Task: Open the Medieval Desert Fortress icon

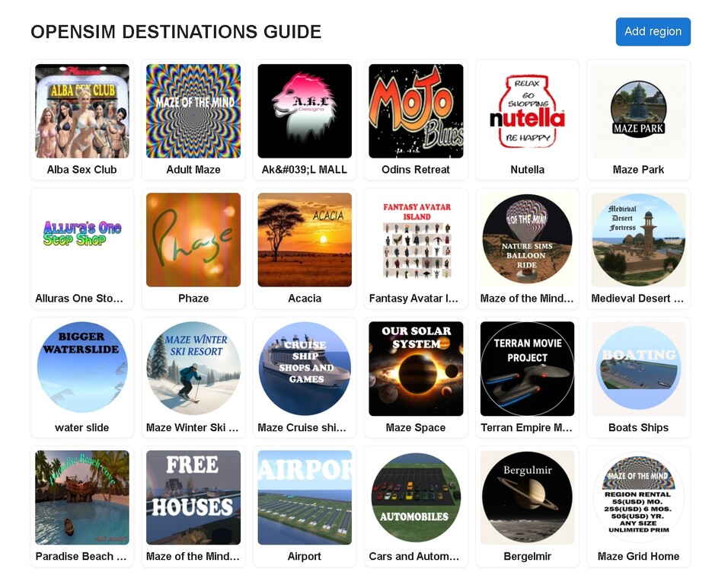Action: pos(638,240)
